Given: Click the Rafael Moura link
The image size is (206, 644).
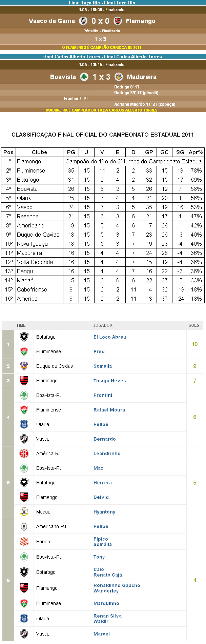Looking at the screenshot, I should point(109,410).
